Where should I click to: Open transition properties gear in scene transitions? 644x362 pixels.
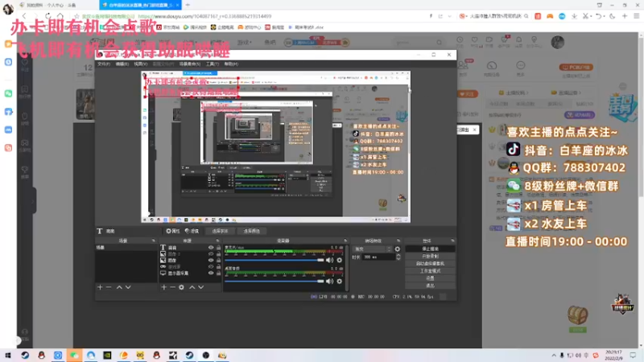click(397, 249)
